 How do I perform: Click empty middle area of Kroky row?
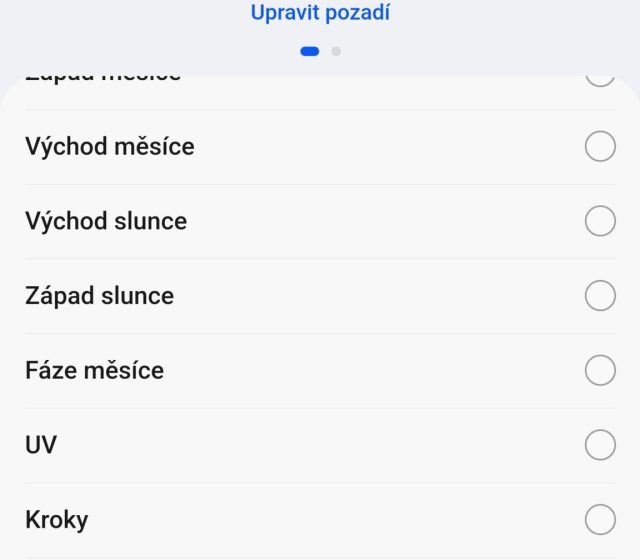point(330,520)
